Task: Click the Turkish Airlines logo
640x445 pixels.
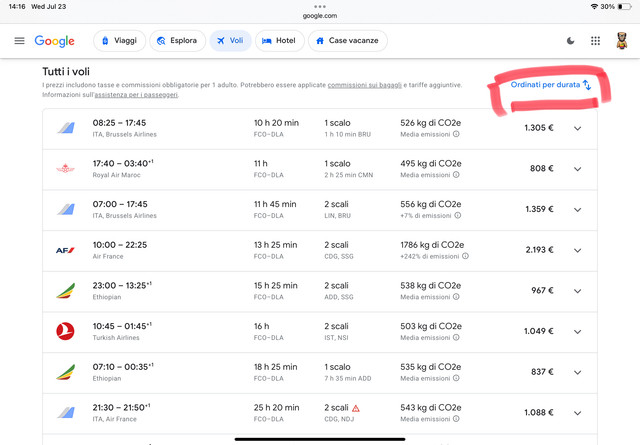Action: (65, 331)
